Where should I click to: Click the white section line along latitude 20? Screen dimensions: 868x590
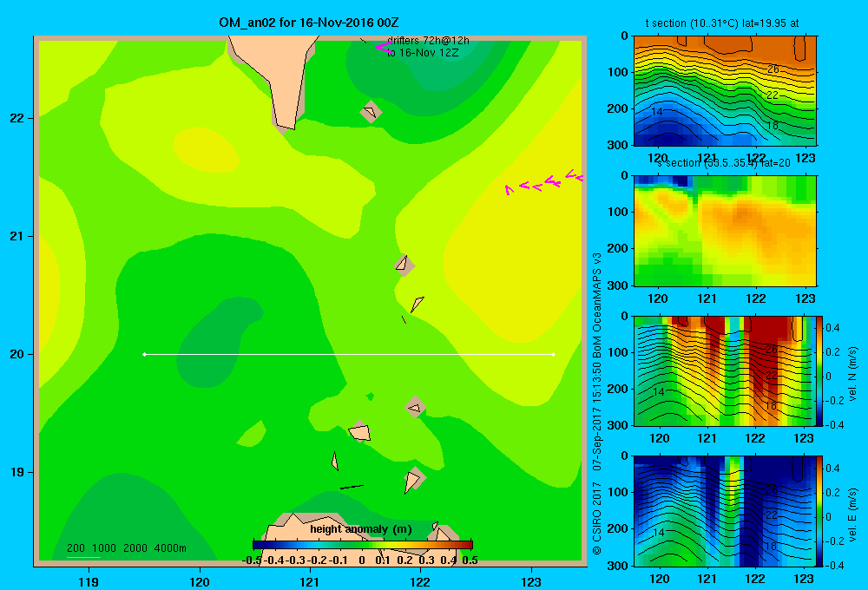pos(349,354)
